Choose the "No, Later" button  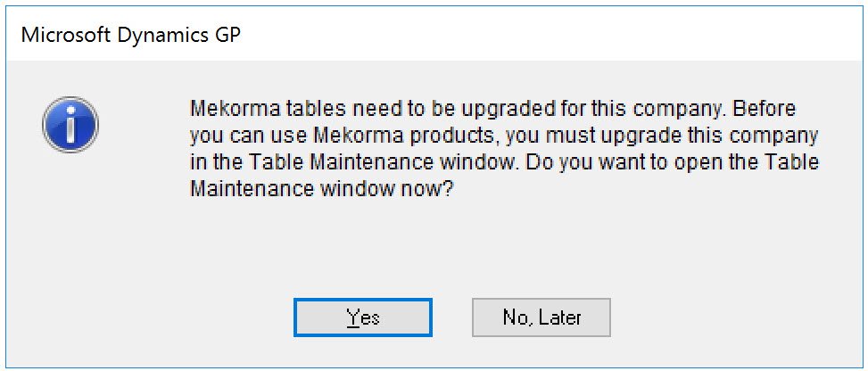[x=541, y=317]
